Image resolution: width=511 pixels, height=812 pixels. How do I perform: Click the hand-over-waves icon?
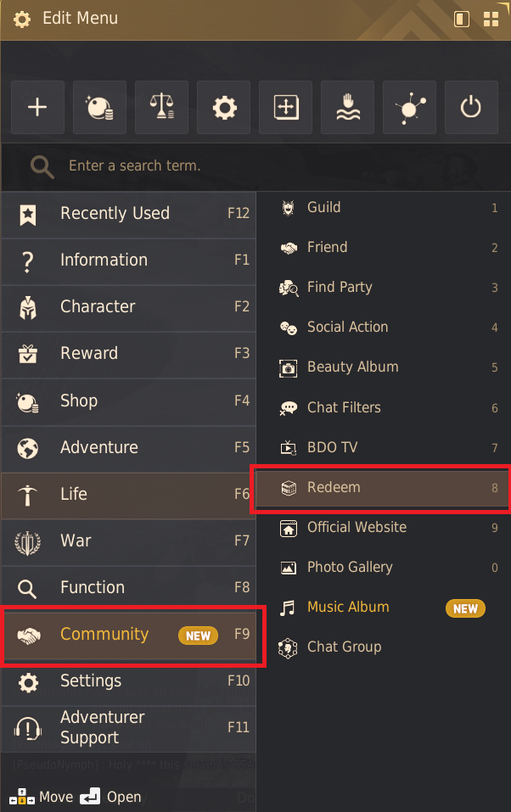pos(347,108)
